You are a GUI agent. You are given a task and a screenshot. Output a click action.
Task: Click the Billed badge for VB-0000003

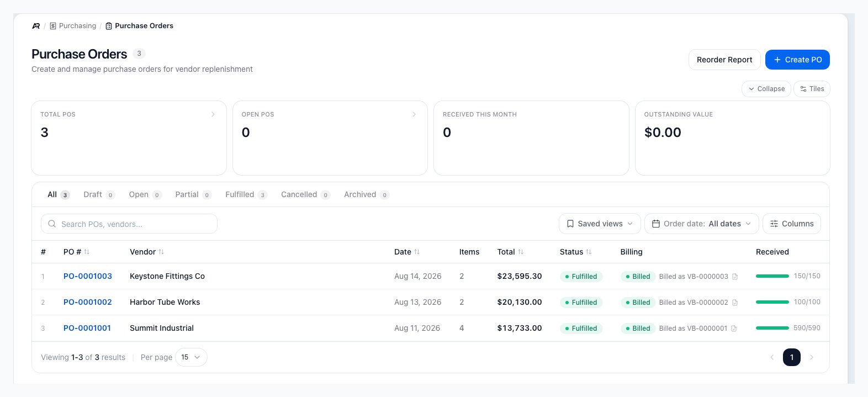click(638, 277)
